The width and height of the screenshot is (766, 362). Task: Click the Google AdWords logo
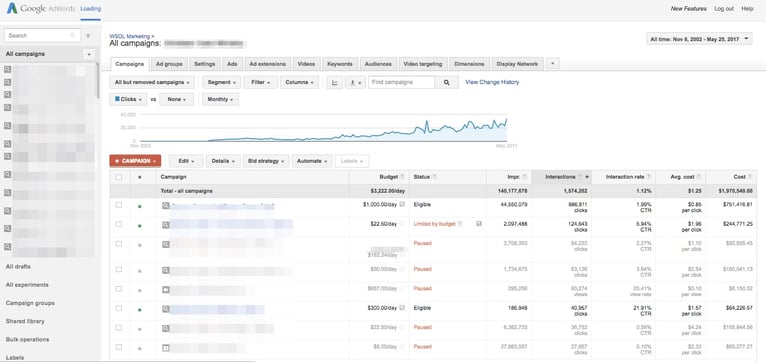[40, 9]
